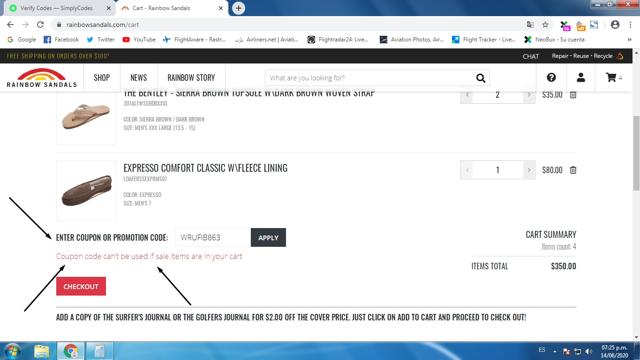This screenshot has height=360, width=640.
Task: Open the Chrome three-dot menu
Action: point(630,25)
